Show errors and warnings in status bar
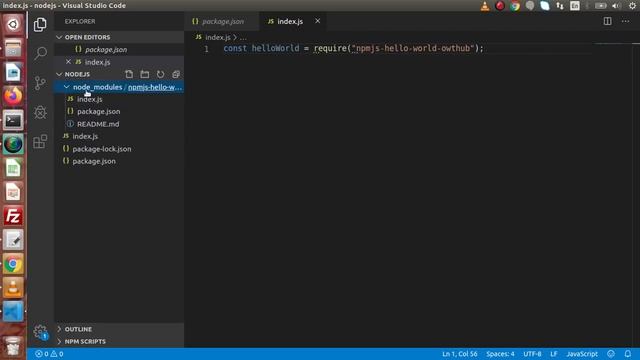 click(49, 354)
